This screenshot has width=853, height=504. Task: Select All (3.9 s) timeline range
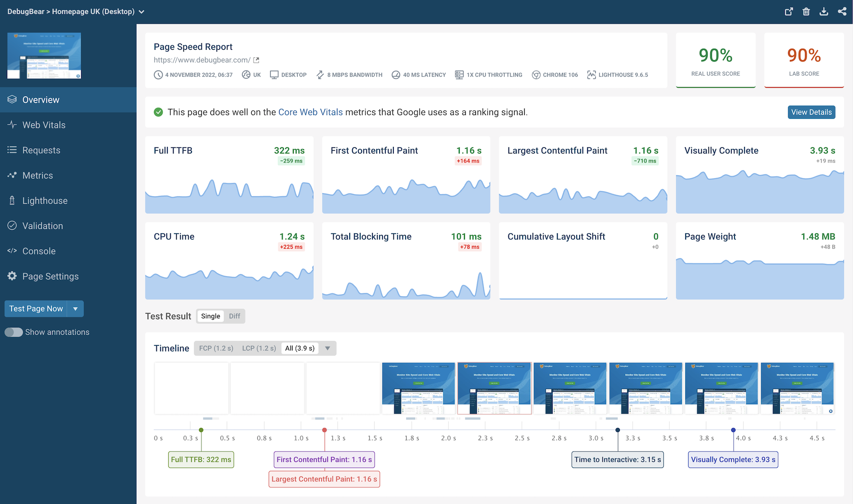coord(300,348)
